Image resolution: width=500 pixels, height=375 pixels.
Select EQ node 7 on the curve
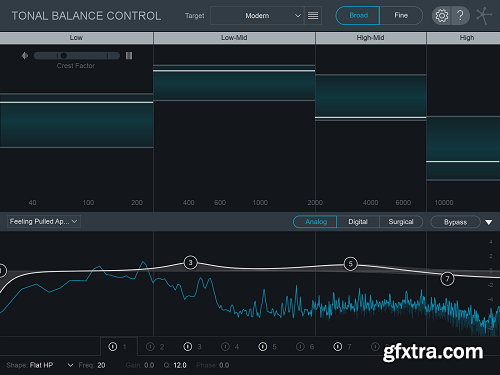[447, 279]
